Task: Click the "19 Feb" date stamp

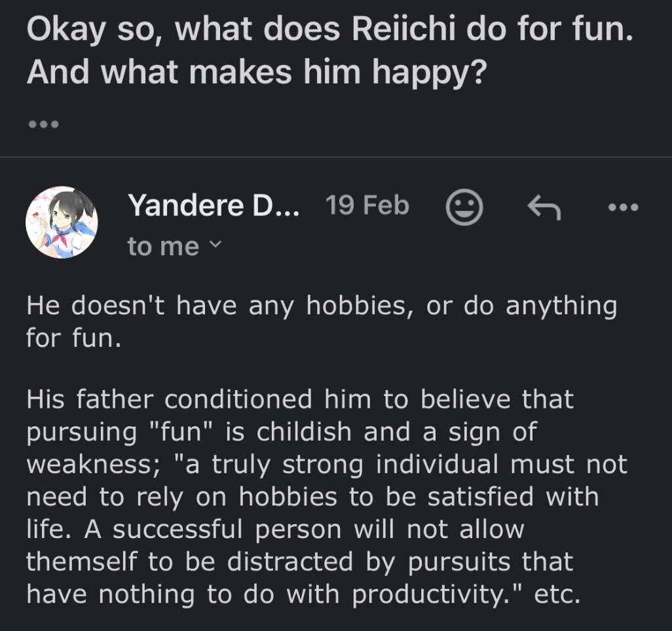Action: (x=367, y=206)
